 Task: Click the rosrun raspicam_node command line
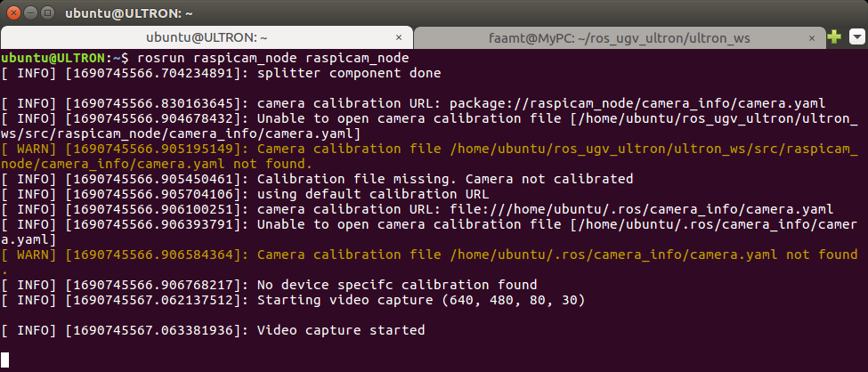click(273, 58)
